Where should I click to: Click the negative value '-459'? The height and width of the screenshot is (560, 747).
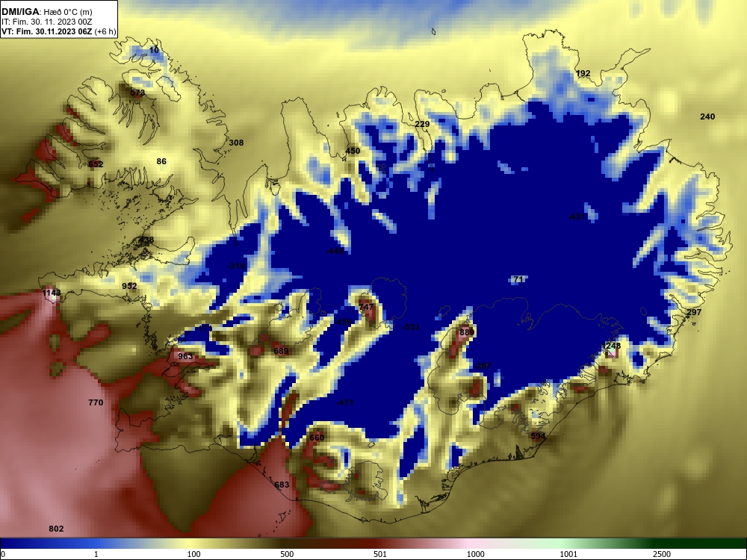[343, 322]
